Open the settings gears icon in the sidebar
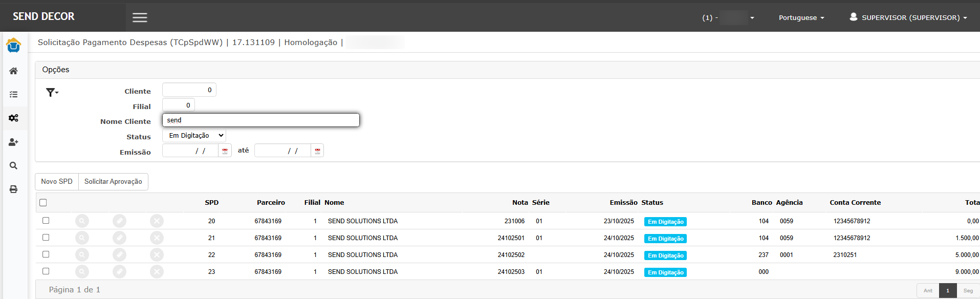980x299 pixels. pyautogui.click(x=13, y=118)
